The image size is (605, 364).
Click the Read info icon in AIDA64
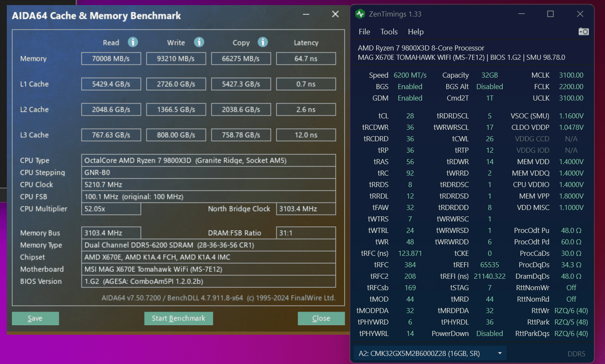[x=133, y=42]
